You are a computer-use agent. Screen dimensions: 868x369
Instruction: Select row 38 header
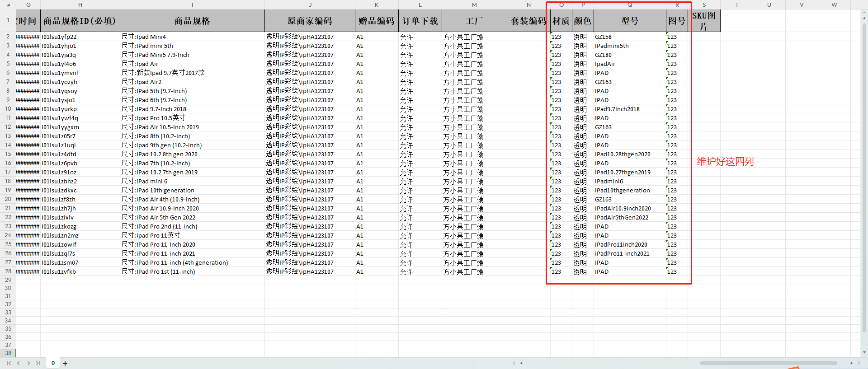8,353
